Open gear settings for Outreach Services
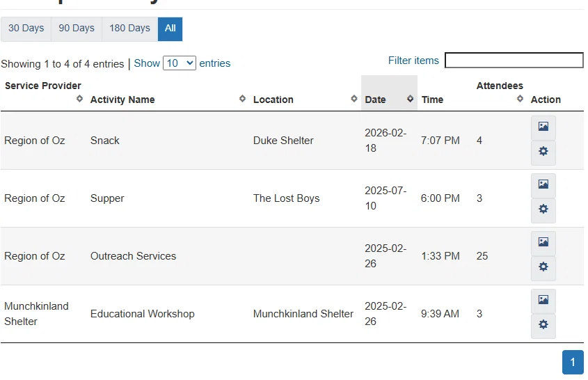This screenshot has width=588, height=380. point(543,268)
